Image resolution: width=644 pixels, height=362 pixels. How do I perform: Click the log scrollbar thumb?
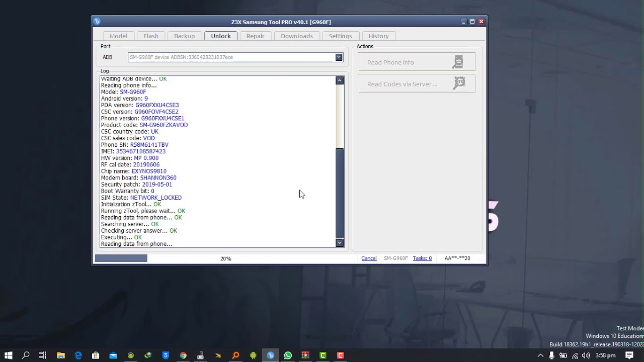point(340,193)
